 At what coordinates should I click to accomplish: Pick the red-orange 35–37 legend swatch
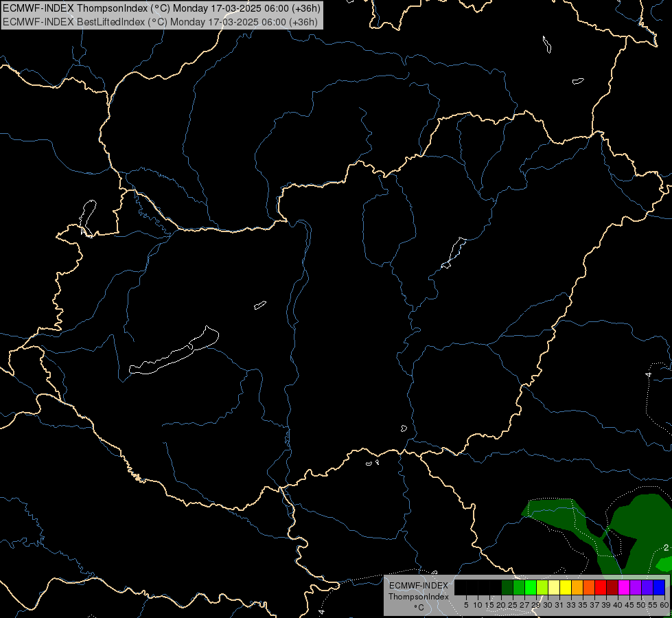point(589,587)
